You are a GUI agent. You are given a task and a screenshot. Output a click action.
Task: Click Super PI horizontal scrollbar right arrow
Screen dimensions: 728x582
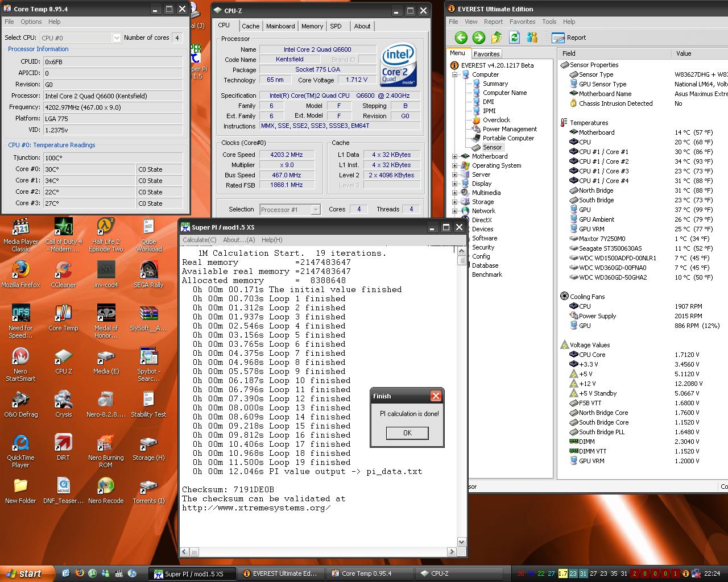452,551
